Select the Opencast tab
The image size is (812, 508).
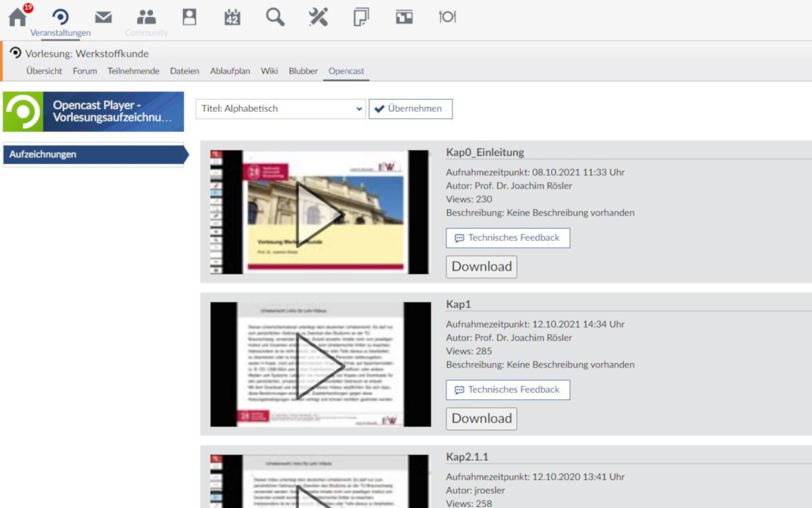point(346,71)
